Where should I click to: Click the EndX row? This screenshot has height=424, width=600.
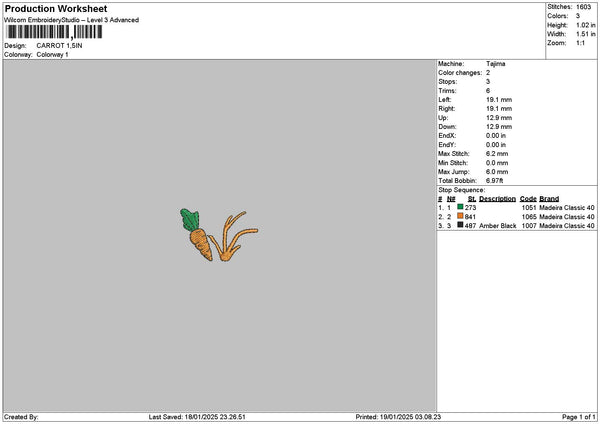[472, 136]
